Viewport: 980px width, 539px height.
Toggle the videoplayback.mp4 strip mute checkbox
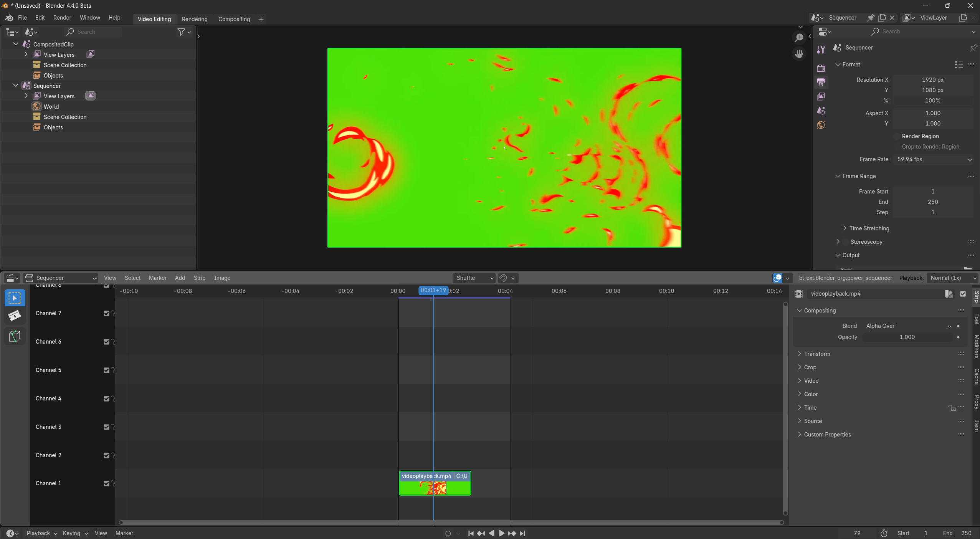point(963,294)
